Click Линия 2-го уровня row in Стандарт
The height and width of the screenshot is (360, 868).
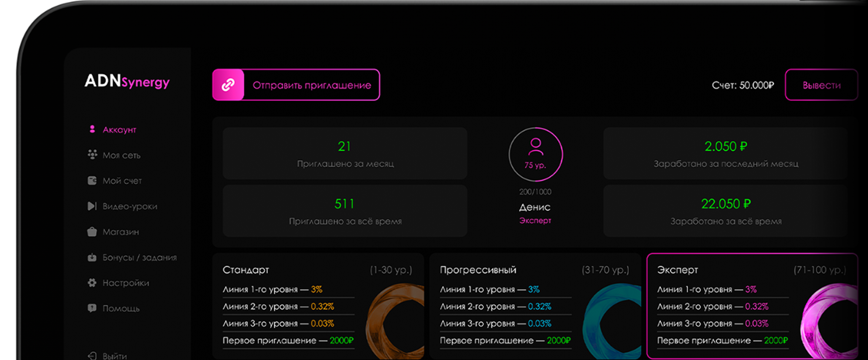tap(288, 306)
